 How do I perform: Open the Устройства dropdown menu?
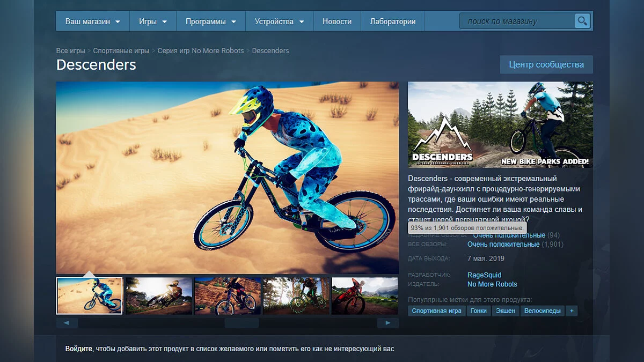click(280, 21)
